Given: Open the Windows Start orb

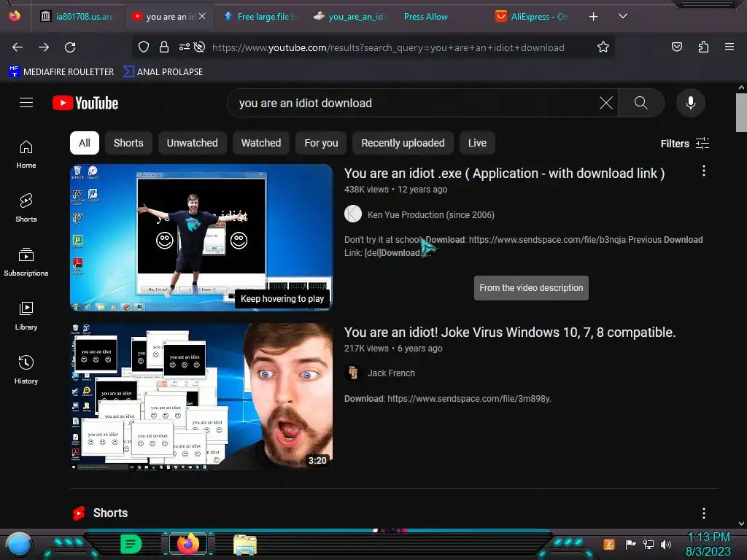Looking at the screenshot, I should coord(19,544).
